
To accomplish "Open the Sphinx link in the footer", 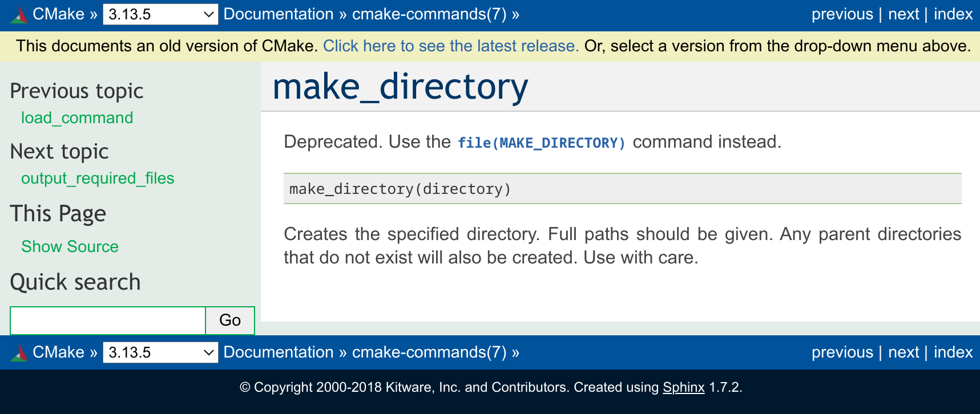I will (682, 387).
